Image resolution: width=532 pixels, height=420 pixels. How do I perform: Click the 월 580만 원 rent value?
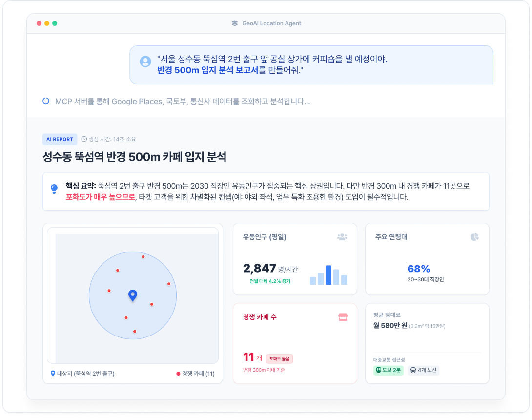tap(390, 326)
